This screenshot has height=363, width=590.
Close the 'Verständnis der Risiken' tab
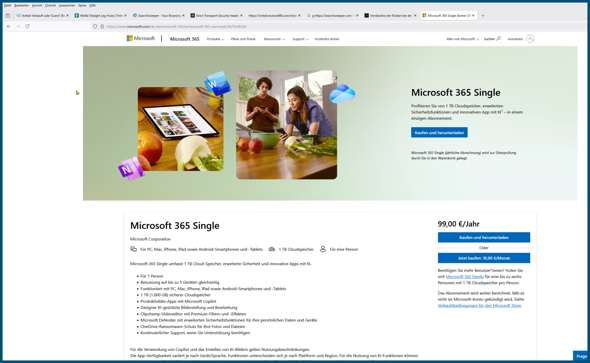coord(415,15)
